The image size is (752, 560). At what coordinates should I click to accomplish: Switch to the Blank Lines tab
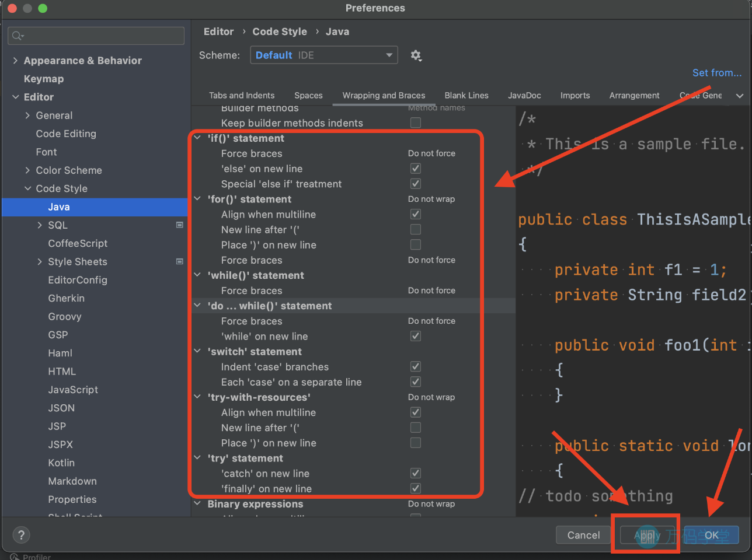click(x=466, y=96)
